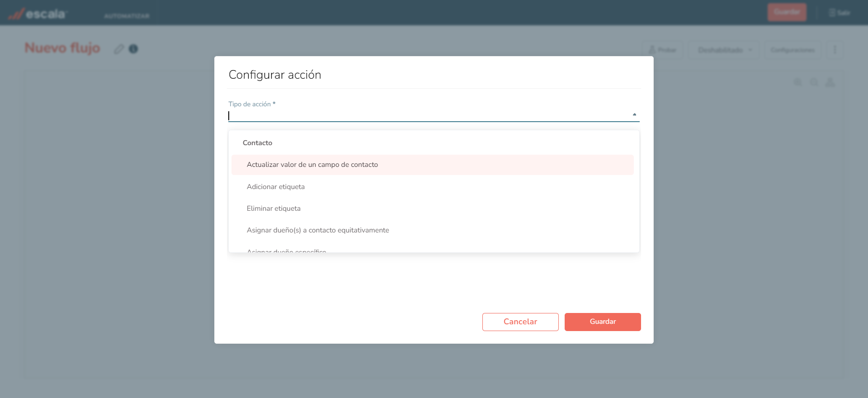Click the Cancelar button in dialog
Image resolution: width=868 pixels, height=398 pixels.
520,322
